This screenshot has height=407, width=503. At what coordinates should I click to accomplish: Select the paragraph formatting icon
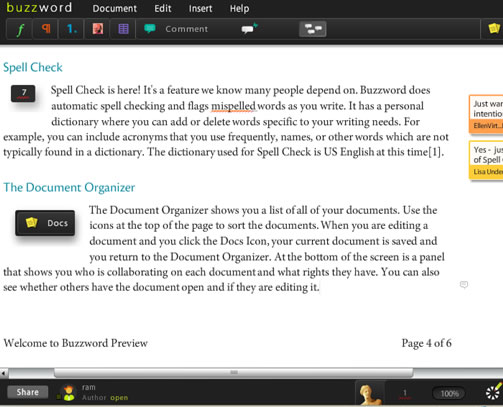[x=46, y=29]
